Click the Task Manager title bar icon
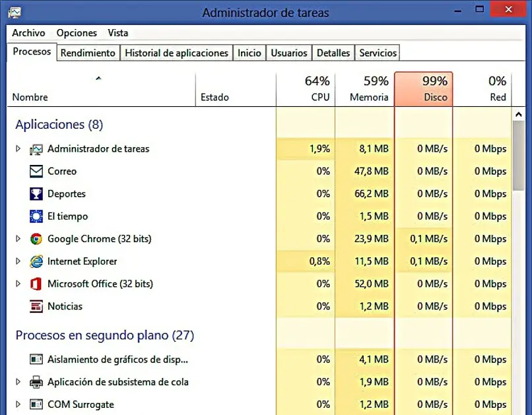Viewport: 532px width, 415px height. (15, 13)
